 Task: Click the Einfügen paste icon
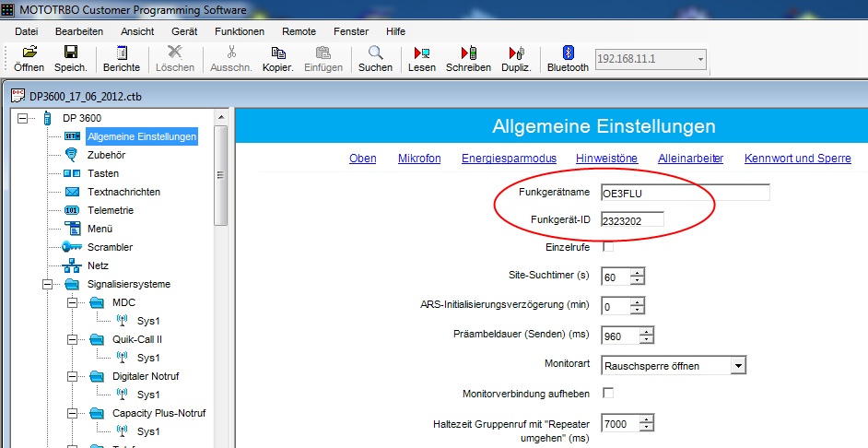(323, 53)
